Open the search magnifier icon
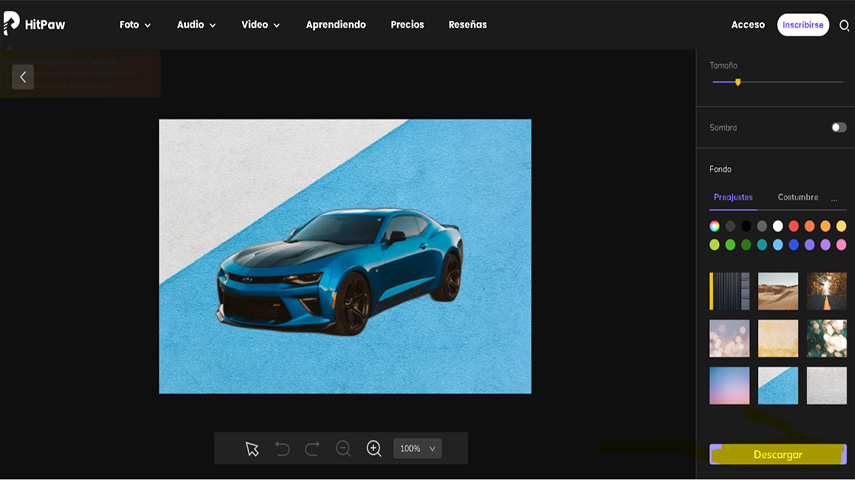This screenshot has height=480, width=855. tap(844, 25)
